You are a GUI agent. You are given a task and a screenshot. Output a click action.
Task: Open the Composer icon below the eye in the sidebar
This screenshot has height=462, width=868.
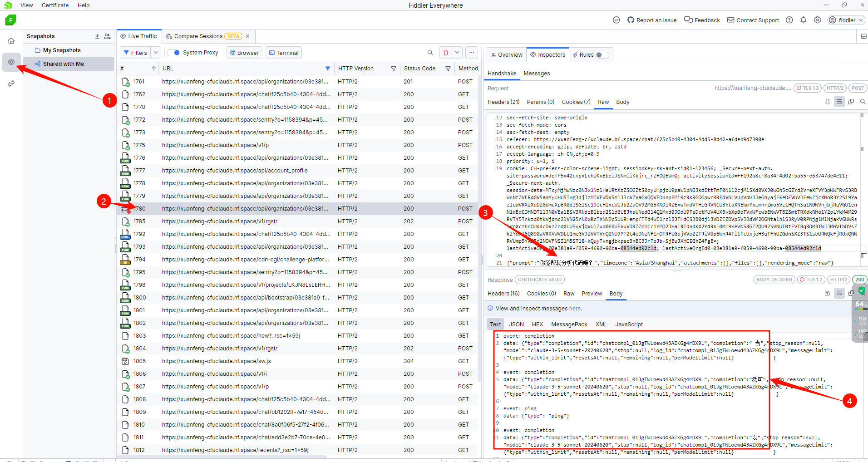(11, 84)
